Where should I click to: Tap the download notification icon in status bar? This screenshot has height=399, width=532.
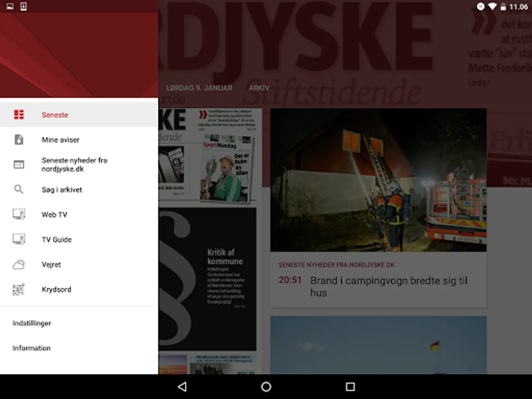pyautogui.click(x=23, y=6)
